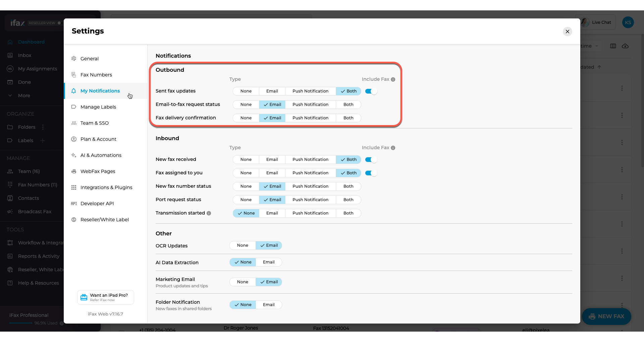Viewport: 644px width, 344px height.
Task: Expand the Folders options menu
Action: pyautogui.click(x=43, y=127)
